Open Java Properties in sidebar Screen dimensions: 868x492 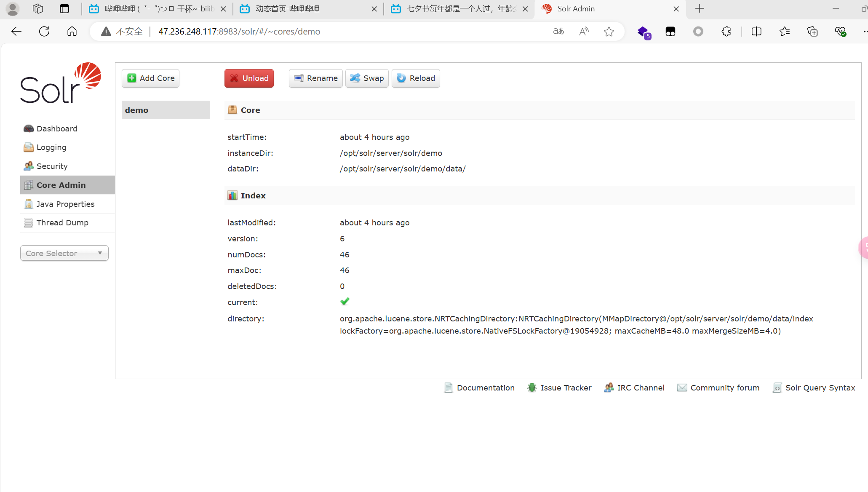(x=65, y=204)
